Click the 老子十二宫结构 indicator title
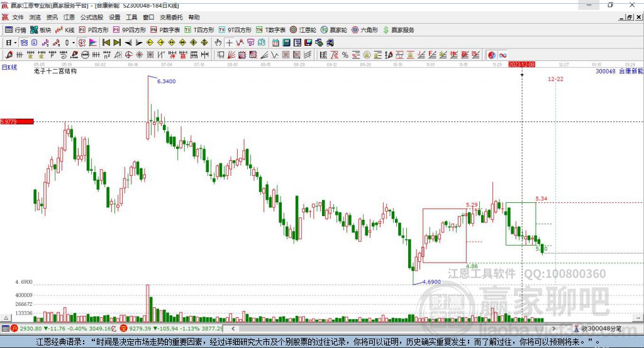The height and width of the screenshot is (348, 644). pos(55,71)
